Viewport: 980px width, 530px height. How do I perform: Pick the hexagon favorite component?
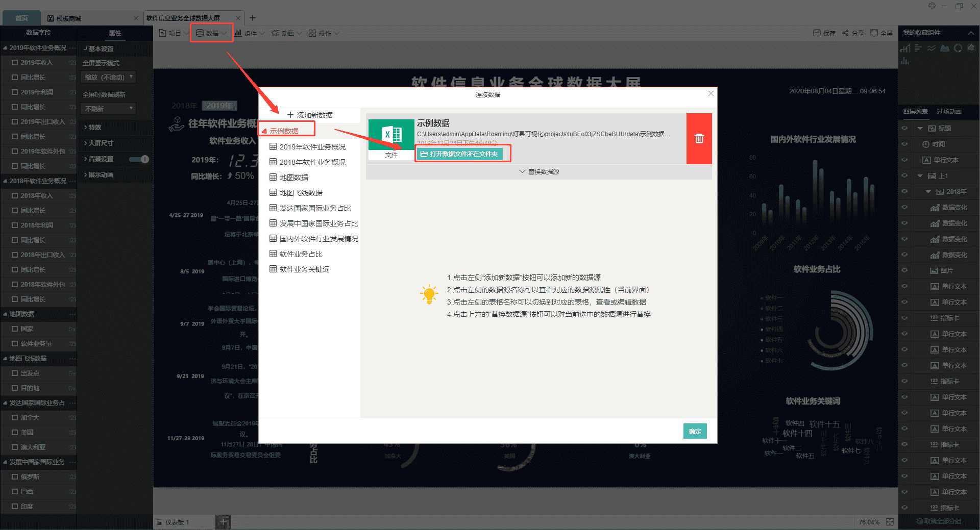click(x=971, y=48)
